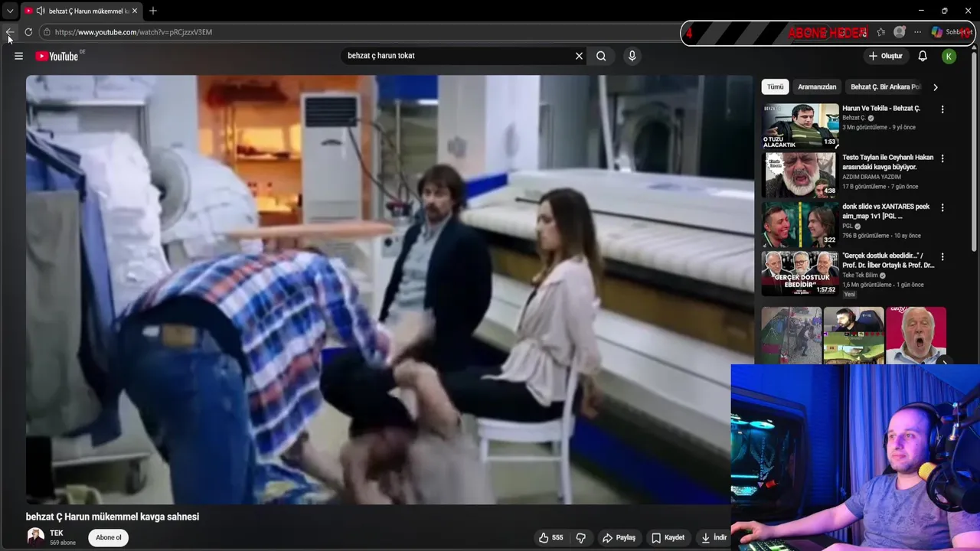Open donk slide vs XANTARES thumbnail
The height and width of the screenshot is (551, 980).
tap(800, 224)
